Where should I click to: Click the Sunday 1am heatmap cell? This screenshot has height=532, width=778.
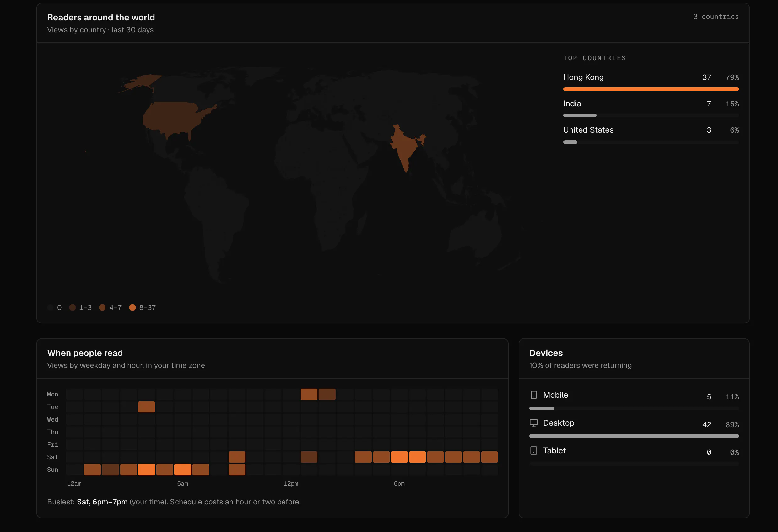point(92,470)
